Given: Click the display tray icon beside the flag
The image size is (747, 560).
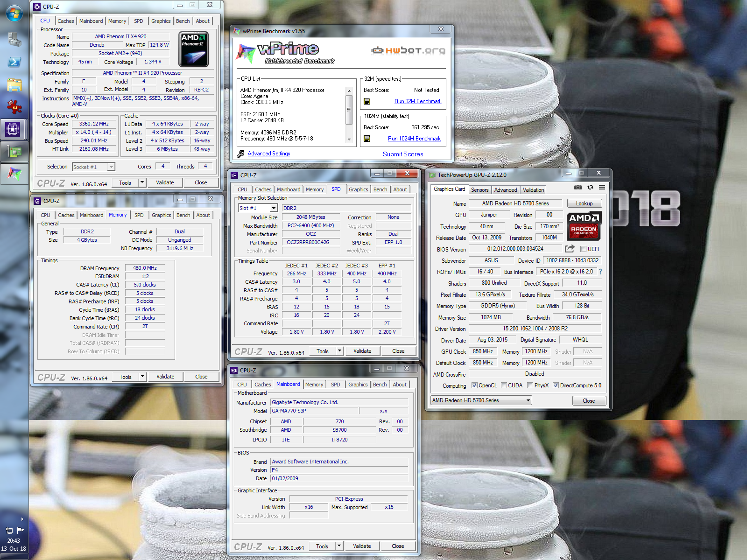Looking at the screenshot, I should click(x=9, y=530).
